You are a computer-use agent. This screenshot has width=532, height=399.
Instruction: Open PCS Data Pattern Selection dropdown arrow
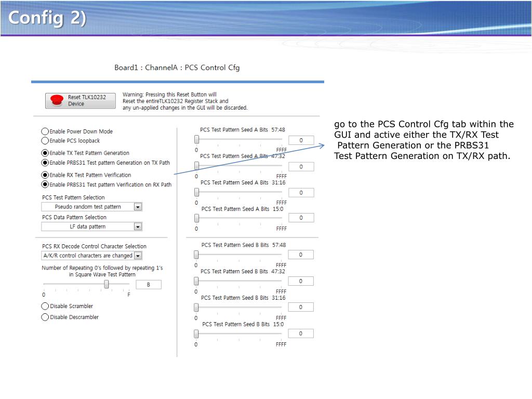tap(138, 227)
